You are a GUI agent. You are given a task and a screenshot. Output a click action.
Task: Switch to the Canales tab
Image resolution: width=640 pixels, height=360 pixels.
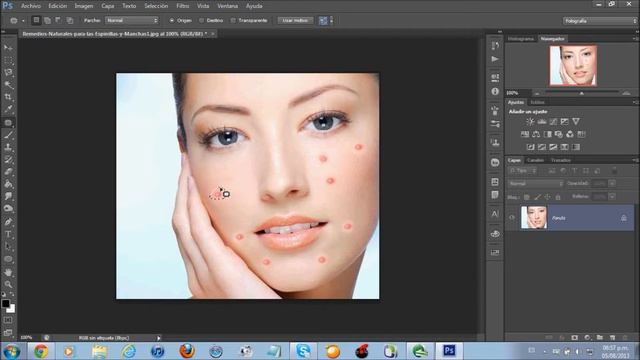point(536,160)
